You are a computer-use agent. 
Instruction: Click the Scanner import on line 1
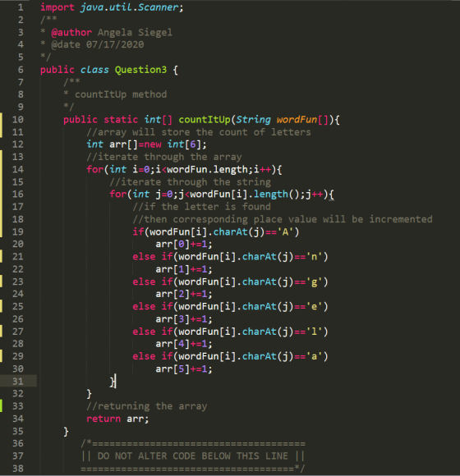pyautogui.click(x=158, y=7)
